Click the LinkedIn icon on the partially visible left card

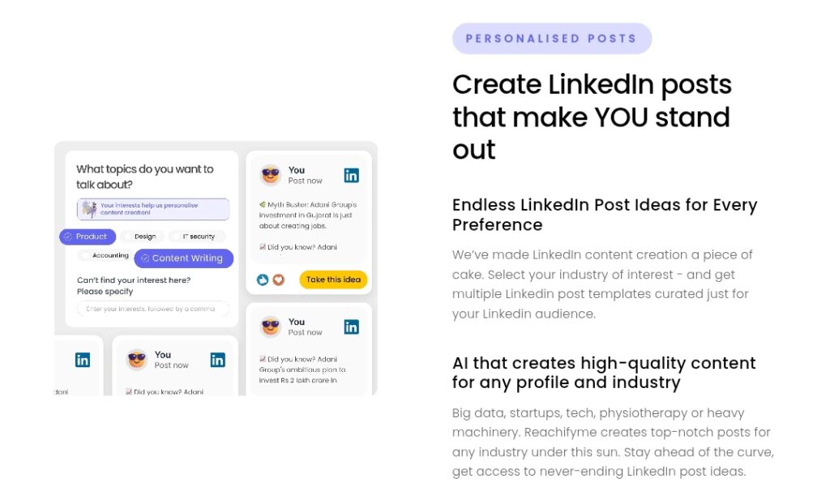coord(82,359)
